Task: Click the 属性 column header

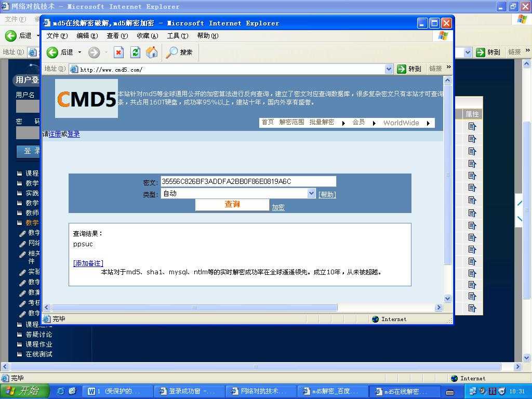Action: pyautogui.click(x=472, y=114)
